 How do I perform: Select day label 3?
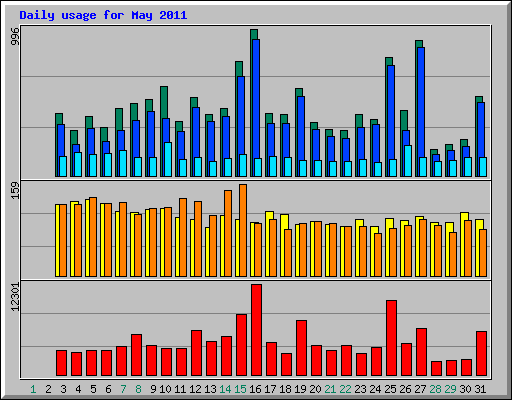pyautogui.click(x=63, y=389)
